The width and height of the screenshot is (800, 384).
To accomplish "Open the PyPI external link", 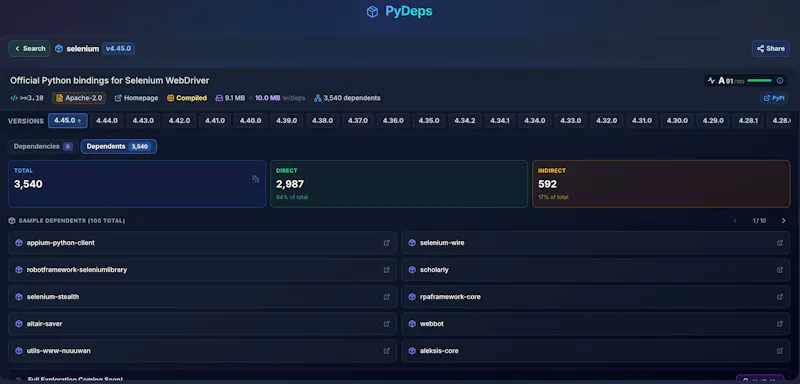I will pyautogui.click(x=774, y=98).
